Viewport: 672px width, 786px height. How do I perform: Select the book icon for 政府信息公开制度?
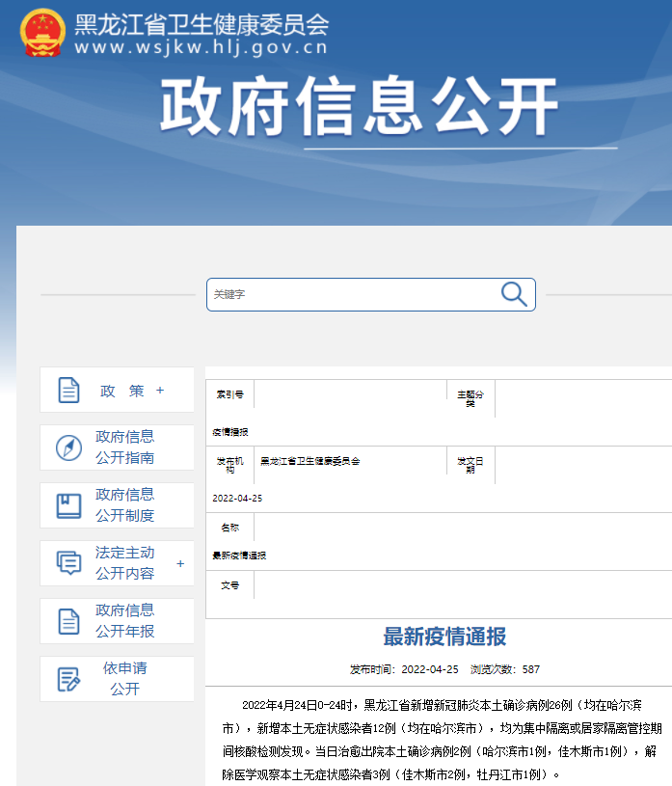(68, 505)
